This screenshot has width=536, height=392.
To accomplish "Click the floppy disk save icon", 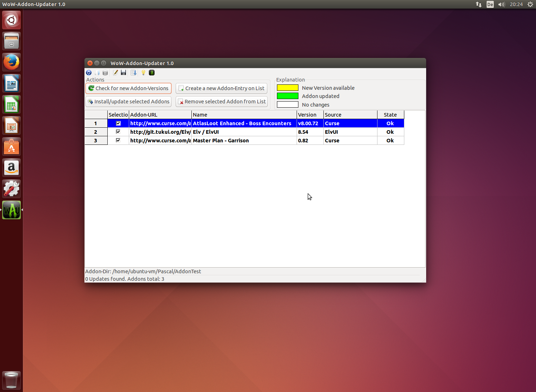I will 123,73.
